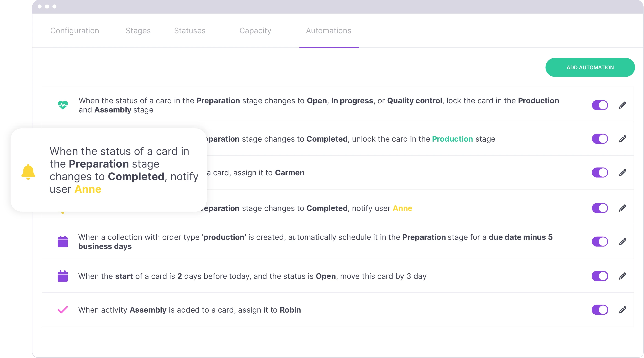
Task: Click the purple calendar icon on fifth automation
Action: click(x=63, y=242)
